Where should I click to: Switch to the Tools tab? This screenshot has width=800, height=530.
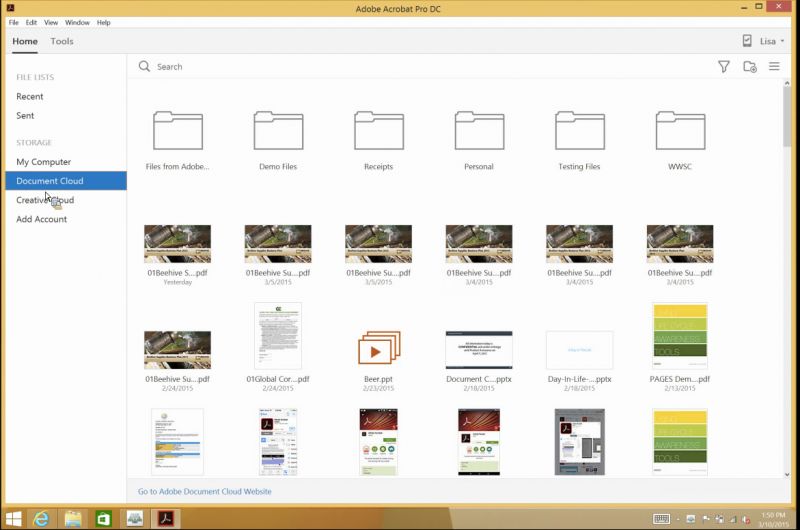pyautogui.click(x=62, y=41)
